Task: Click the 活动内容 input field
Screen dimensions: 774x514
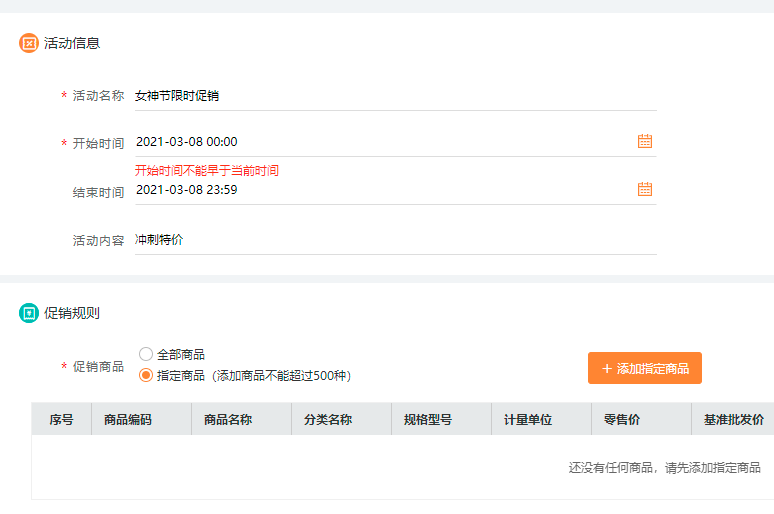Action: coord(394,240)
